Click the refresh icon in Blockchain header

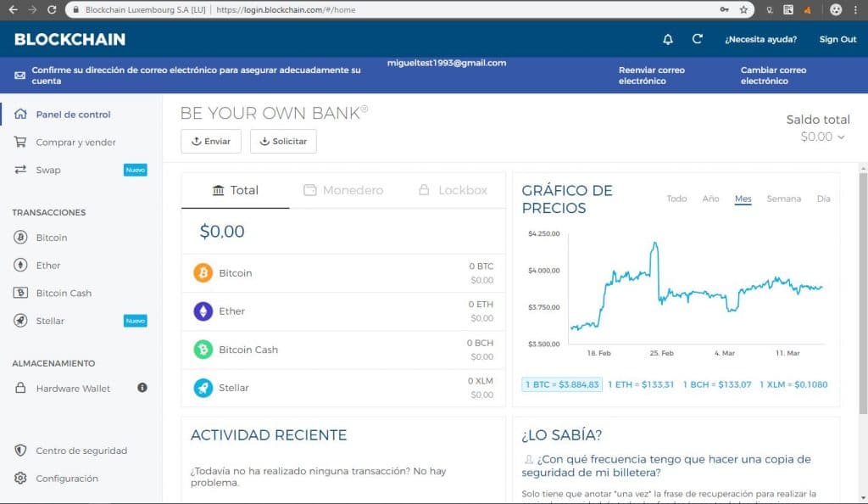[x=697, y=39]
